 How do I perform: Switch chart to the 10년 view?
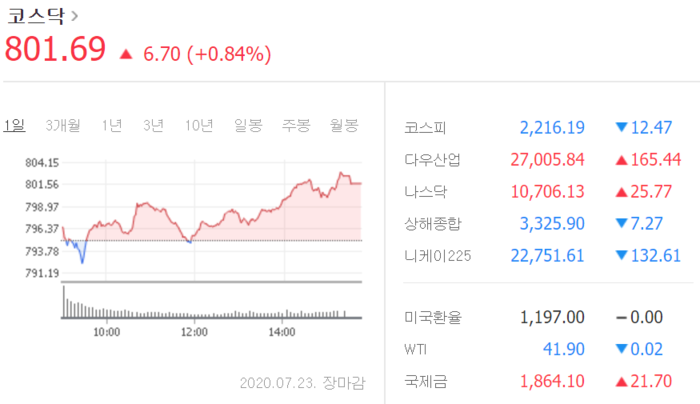[199, 125]
